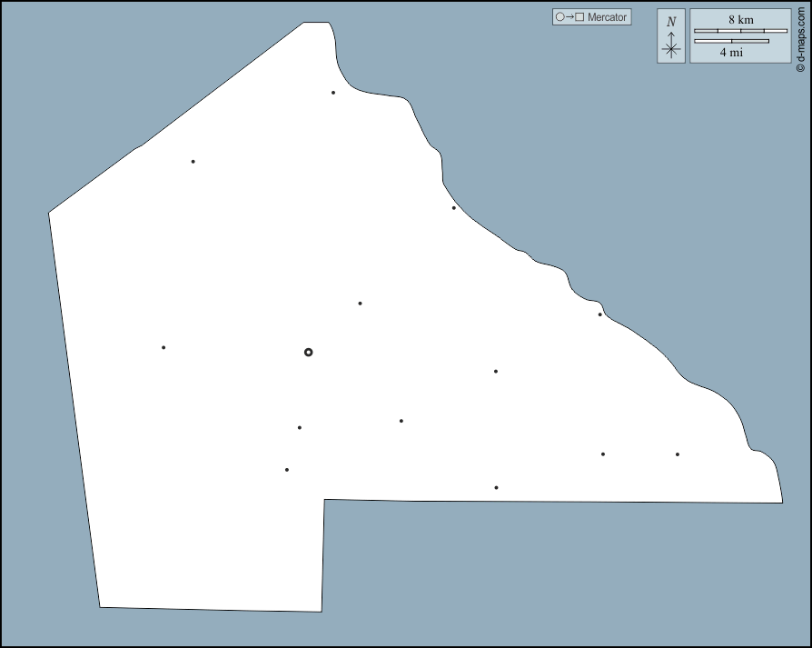Select the ring-shaped capital marker
This screenshot has height=648, width=812.
[x=308, y=352]
